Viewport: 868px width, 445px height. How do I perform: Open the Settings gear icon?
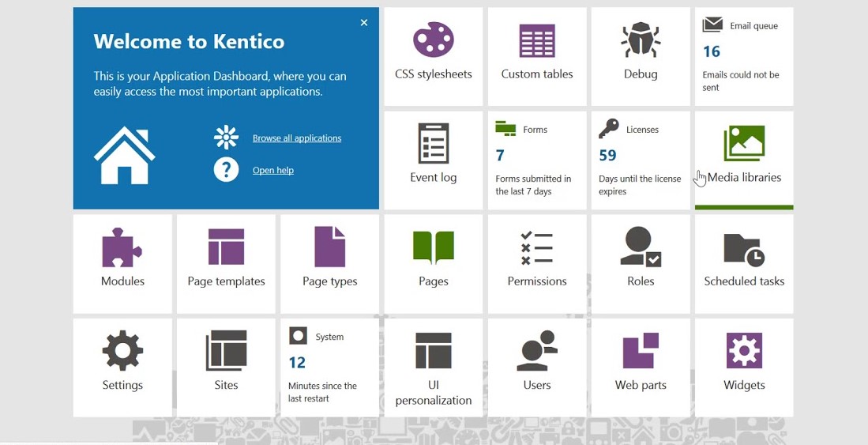point(122,350)
